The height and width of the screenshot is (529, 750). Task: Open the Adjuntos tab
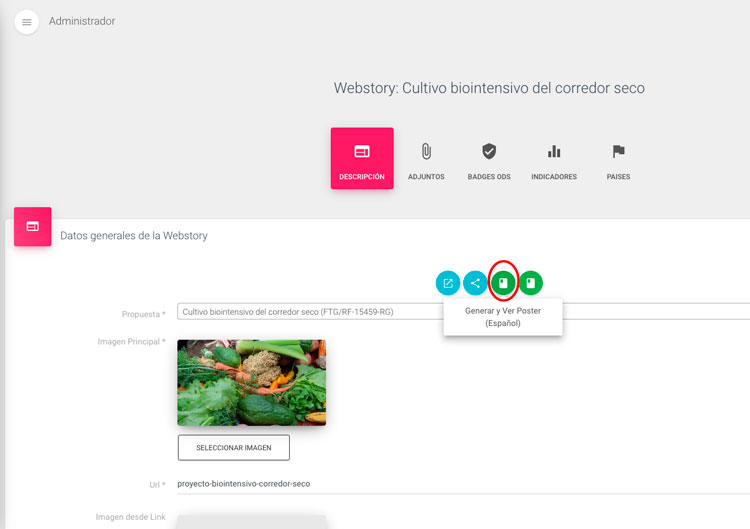point(426,161)
